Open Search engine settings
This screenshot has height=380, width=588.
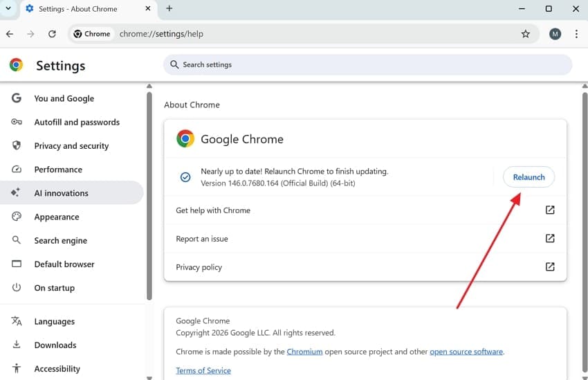71,240
